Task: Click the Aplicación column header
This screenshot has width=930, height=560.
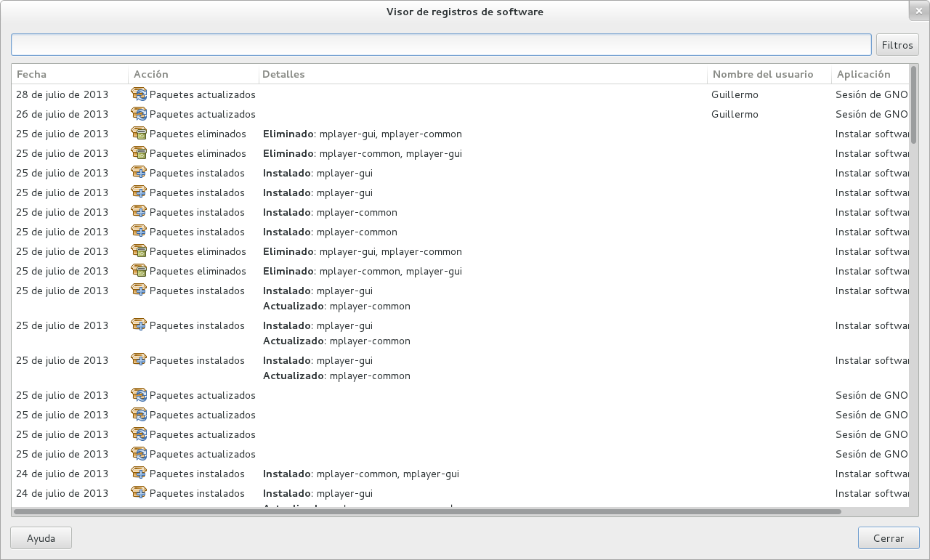Action: pyautogui.click(x=870, y=74)
